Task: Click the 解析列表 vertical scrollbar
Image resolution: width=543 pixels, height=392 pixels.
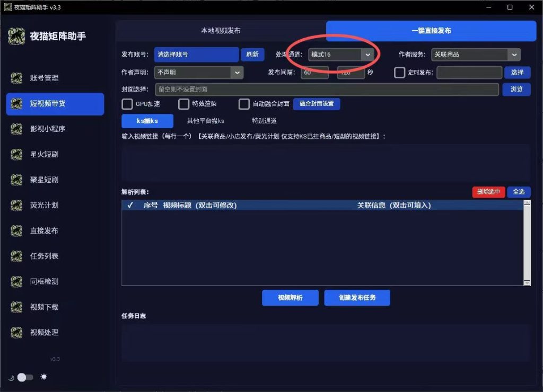Action: point(527,243)
